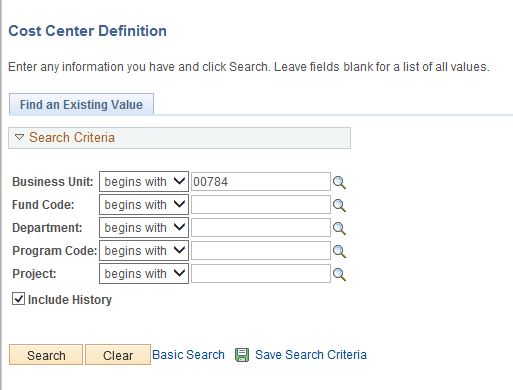The image size is (513, 390).
Task: Open the Department operator dropdown
Action: (144, 228)
